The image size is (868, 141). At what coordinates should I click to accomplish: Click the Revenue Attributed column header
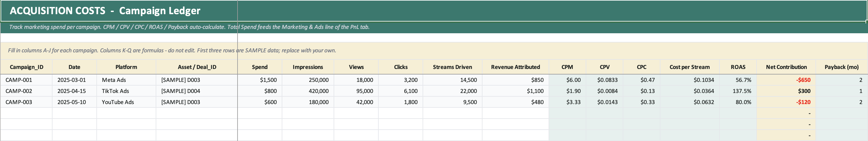516,67
